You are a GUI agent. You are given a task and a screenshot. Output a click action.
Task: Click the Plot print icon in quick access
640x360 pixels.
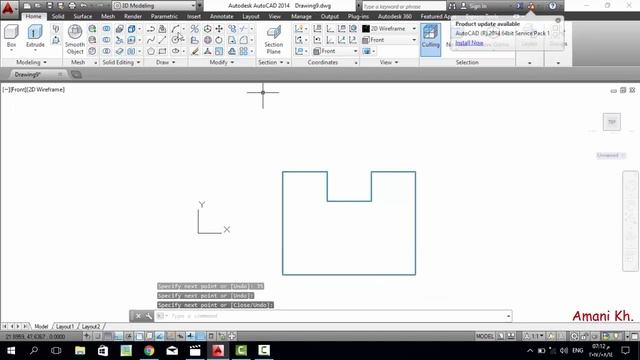(72, 6)
